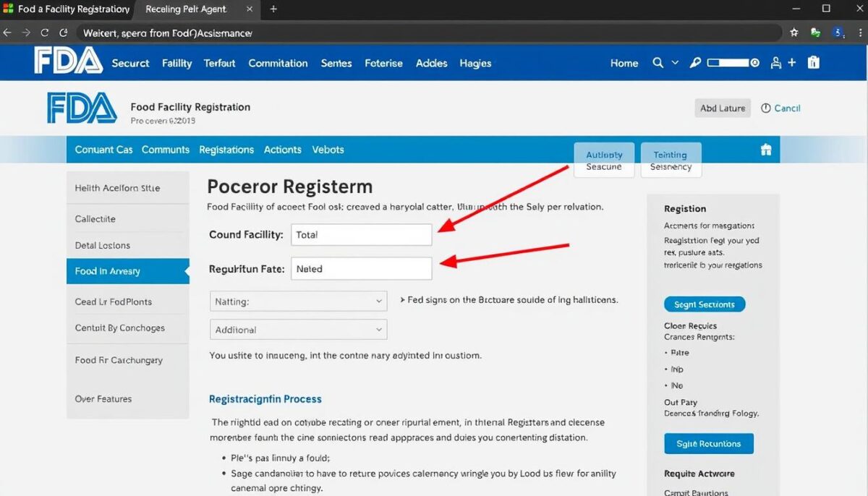Viewport: 868px width, 496px height.
Task: Open the Additonal dropdown
Action: click(299, 330)
